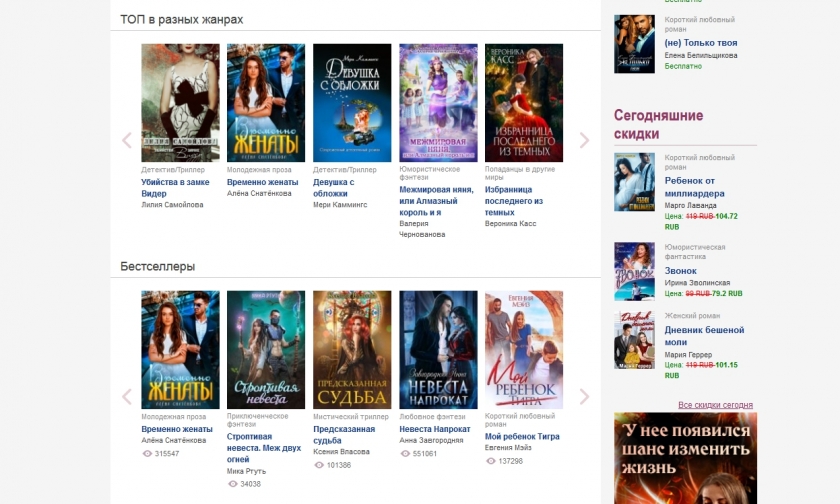Click the eye views icon under Мой ребенок Тигра
The height and width of the screenshot is (504, 840).
click(x=491, y=461)
